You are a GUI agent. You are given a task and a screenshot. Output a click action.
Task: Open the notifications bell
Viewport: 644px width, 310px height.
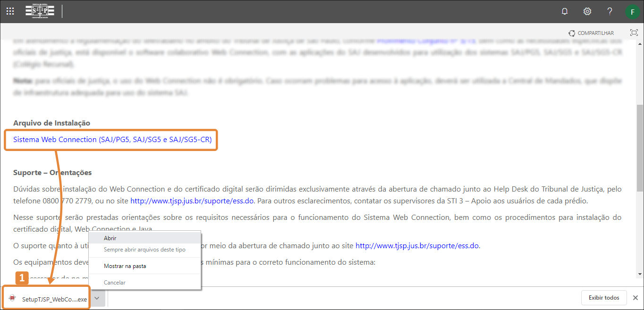coord(565,11)
